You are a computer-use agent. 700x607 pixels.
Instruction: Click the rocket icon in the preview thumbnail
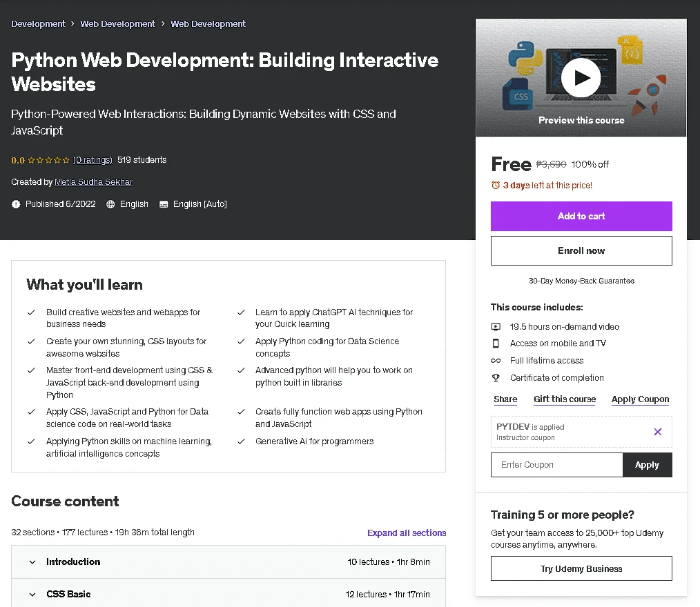(646, 94)
